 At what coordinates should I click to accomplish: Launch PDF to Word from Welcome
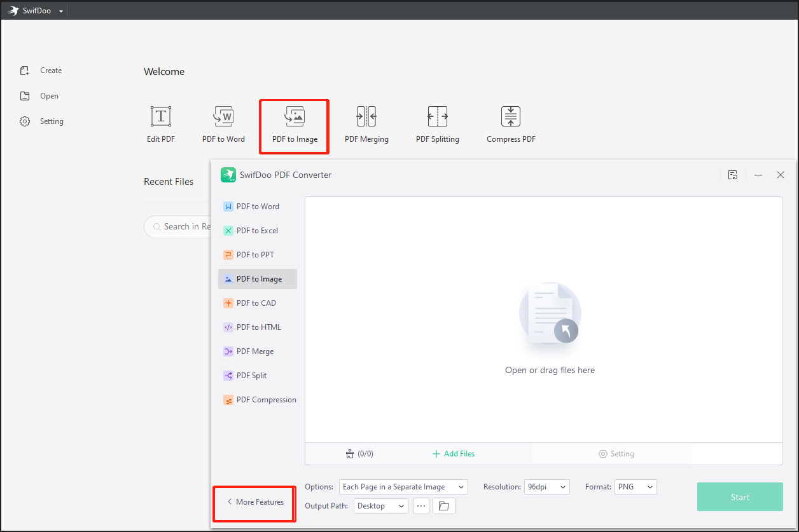click(223, 125)
